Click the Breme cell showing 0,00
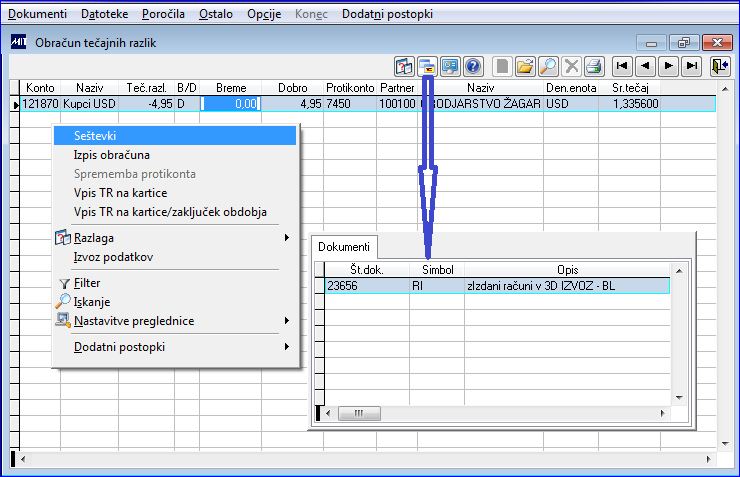740x477 pixels. pyautogui.click(x=230, y=104)
